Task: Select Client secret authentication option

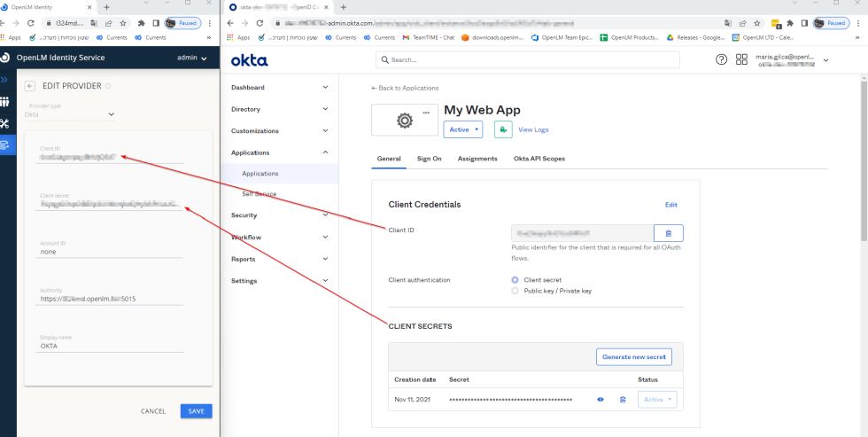Action: (x=516, y=280)
